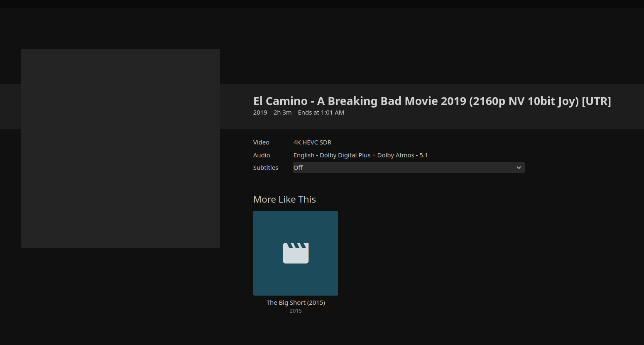This screenshot has width=644, height=345.
Task: Click the Subtitles label
Action: [x=266, y=168]
